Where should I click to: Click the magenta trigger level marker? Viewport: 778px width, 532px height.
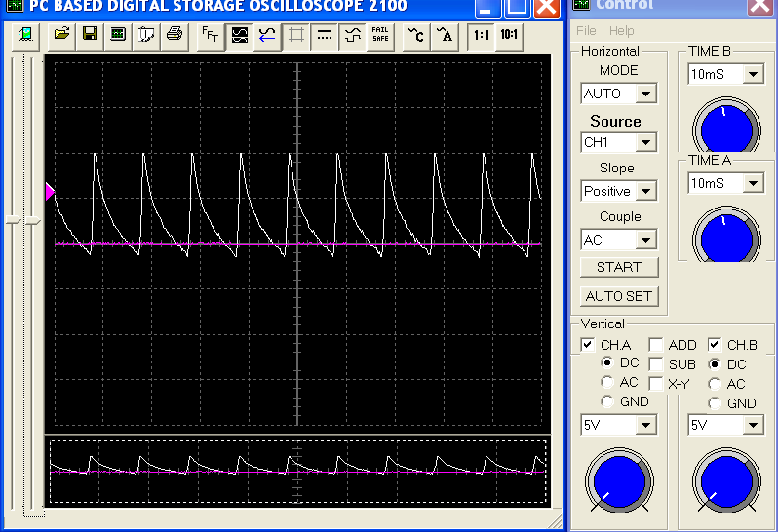[51, 193]
